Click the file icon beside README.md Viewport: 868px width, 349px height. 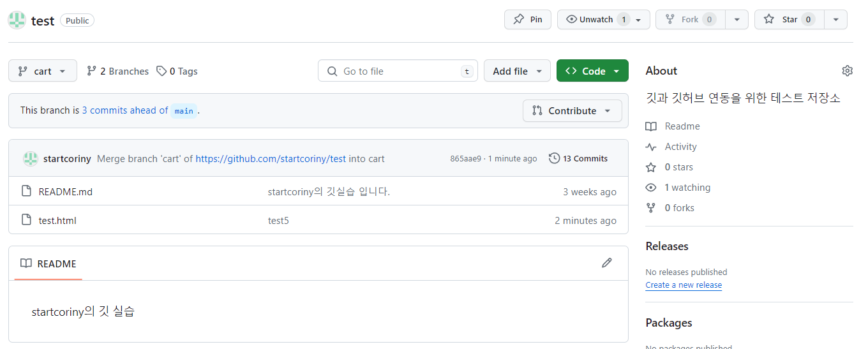(26, 191)
